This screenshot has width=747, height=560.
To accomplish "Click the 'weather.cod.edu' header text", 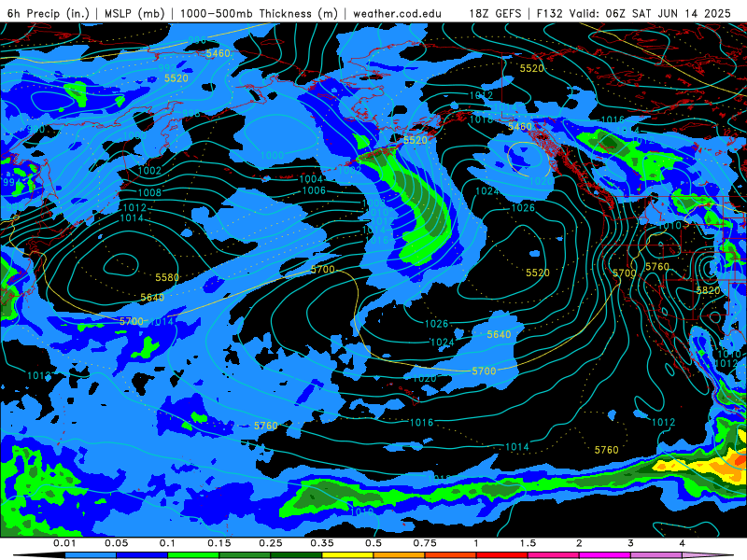I will point(397,13).
